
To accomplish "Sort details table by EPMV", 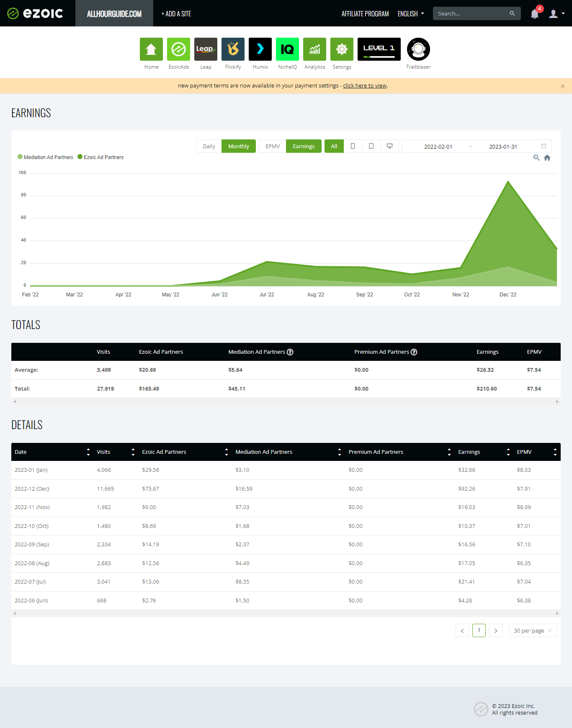I will 555,452.
